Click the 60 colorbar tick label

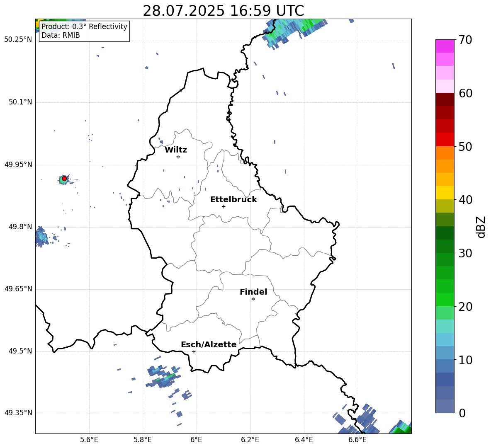[465, 93]
